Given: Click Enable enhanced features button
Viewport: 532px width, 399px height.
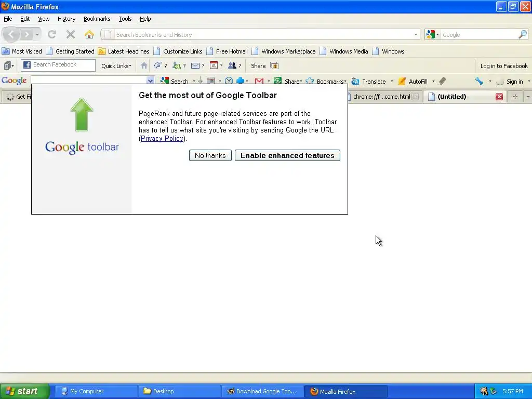Looking at the screenshot, I should tap(287, 155).
